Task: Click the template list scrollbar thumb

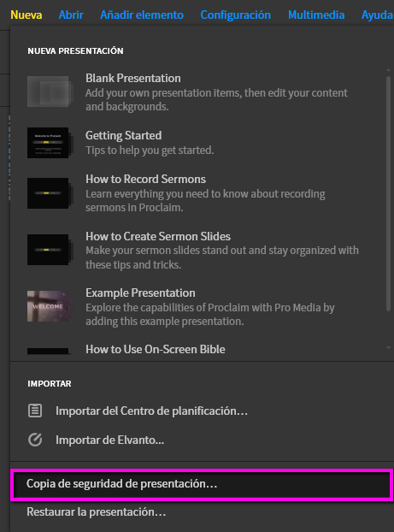Action: (388, 193)
